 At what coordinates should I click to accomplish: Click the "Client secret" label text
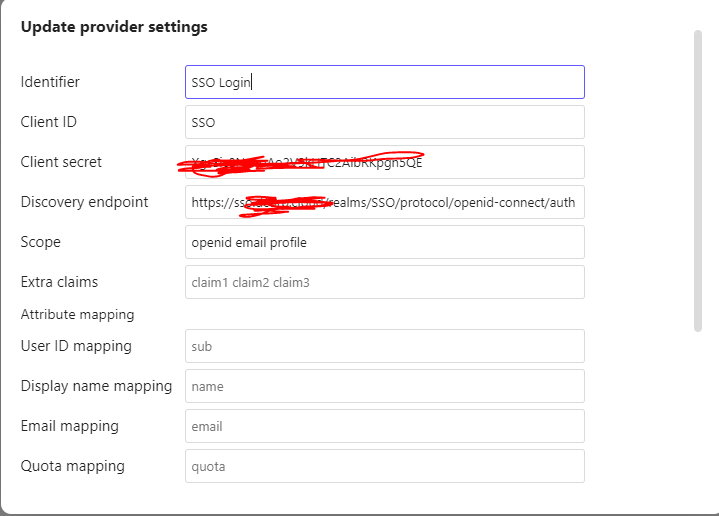[x=61, y=162]
